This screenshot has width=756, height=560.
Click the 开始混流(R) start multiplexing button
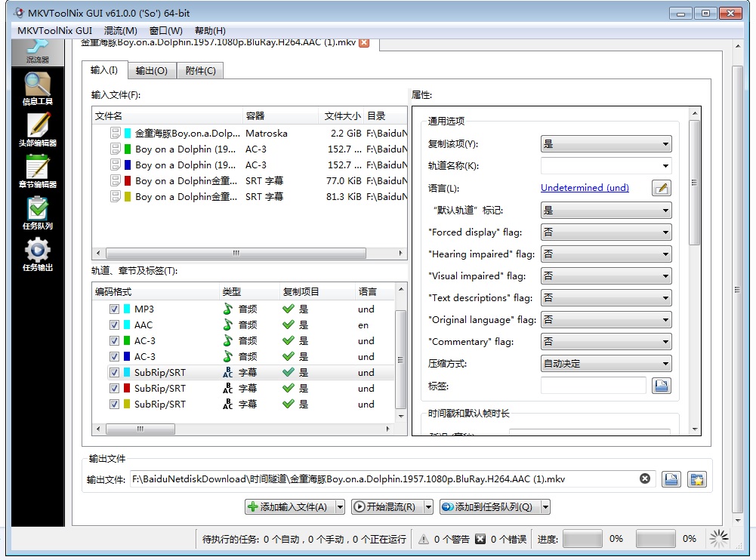385,507
